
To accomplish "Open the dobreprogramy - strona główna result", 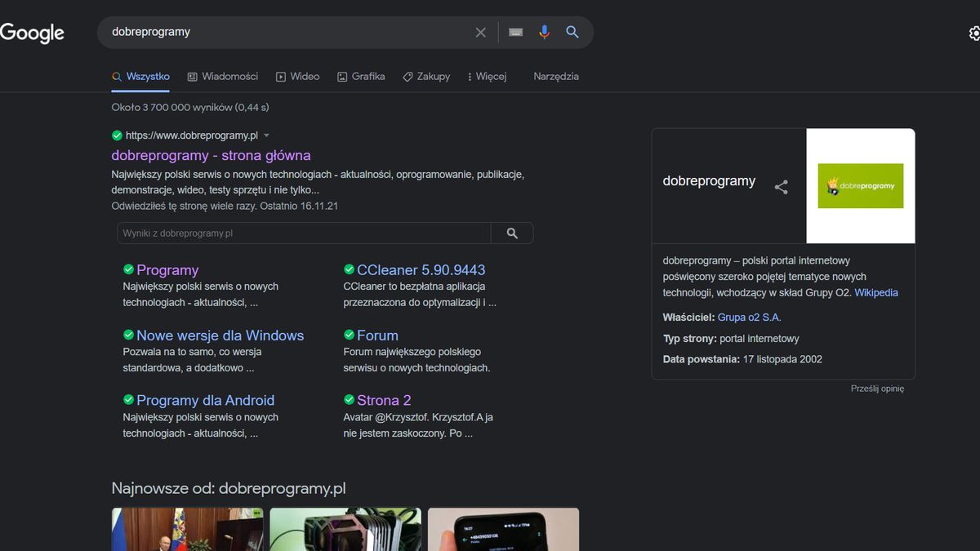I will [212, 155].
